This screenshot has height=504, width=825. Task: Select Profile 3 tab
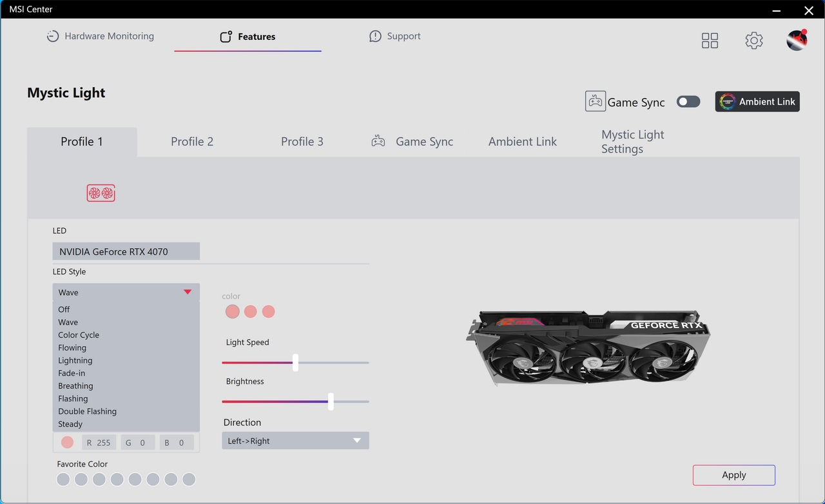tap(302, 142)
